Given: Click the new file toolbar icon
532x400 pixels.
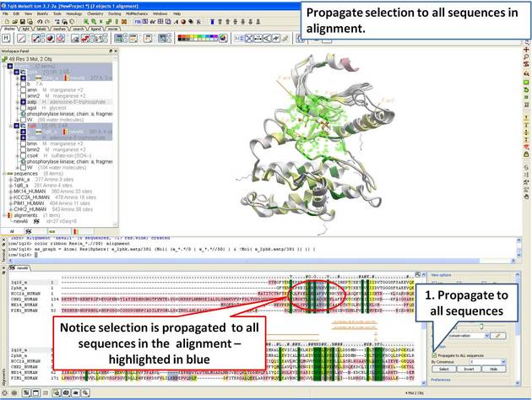Looking at the screenshot, I should 7,22.
